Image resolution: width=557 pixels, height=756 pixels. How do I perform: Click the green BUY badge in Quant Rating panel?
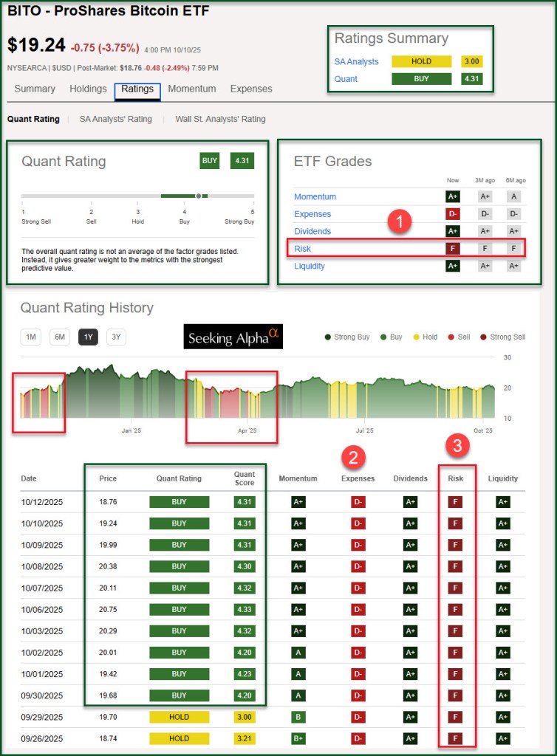coord(210,161)
